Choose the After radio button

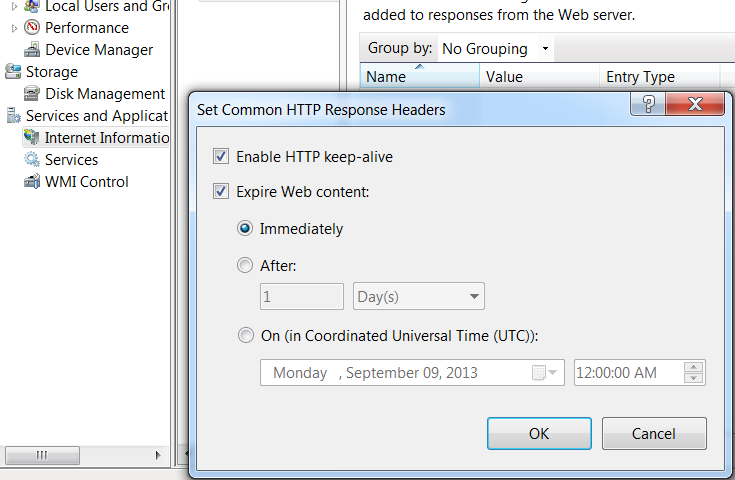[245, 266]
